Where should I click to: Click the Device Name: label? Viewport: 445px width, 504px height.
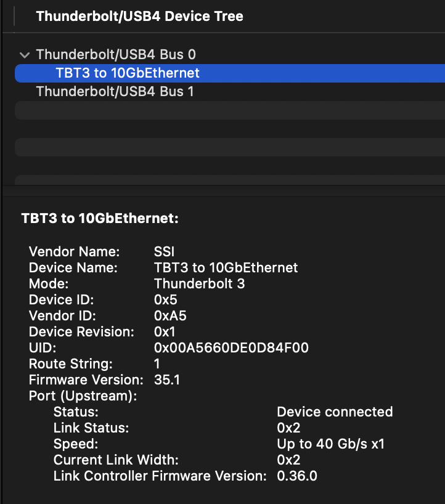click(x=73, y=268)
